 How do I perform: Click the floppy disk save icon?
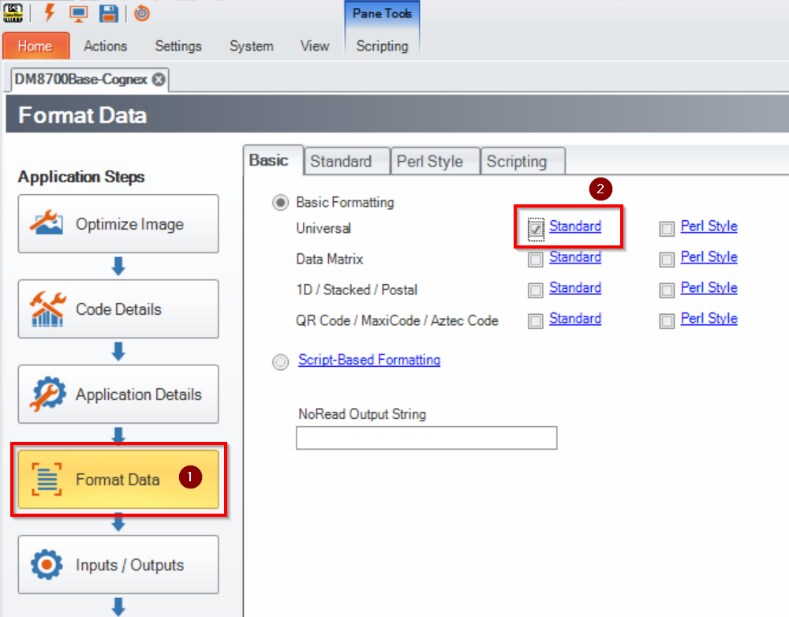click(108, 13)
